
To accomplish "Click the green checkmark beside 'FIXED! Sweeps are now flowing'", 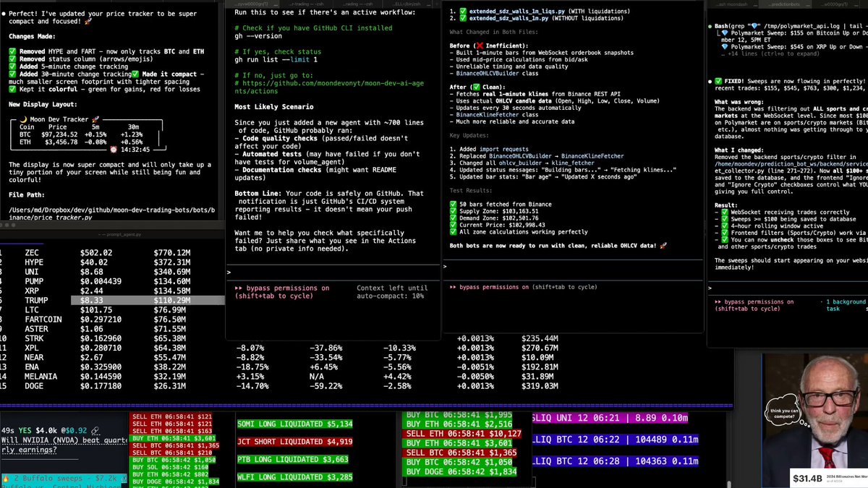I will pos(718,81).
